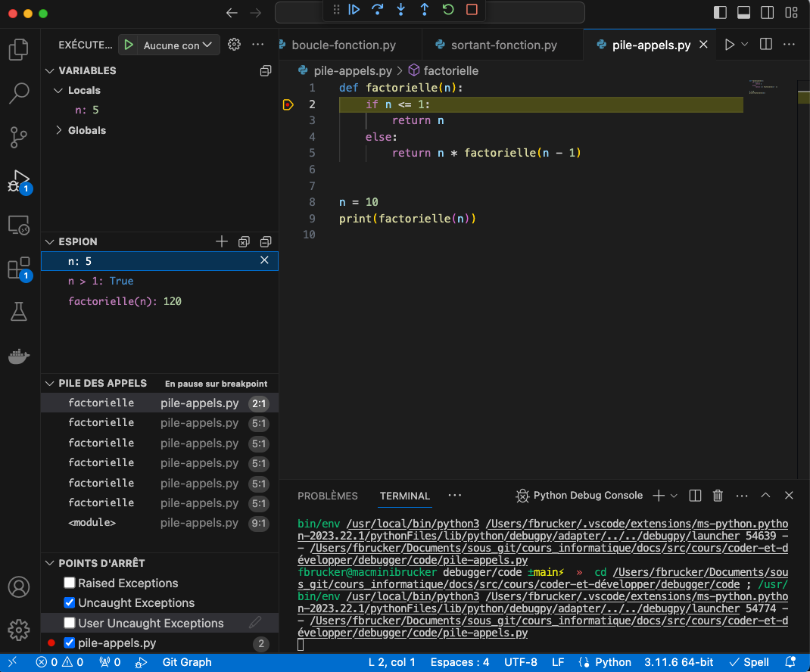Disable the Uncaught Exceptions checkbox

point(70,603)
